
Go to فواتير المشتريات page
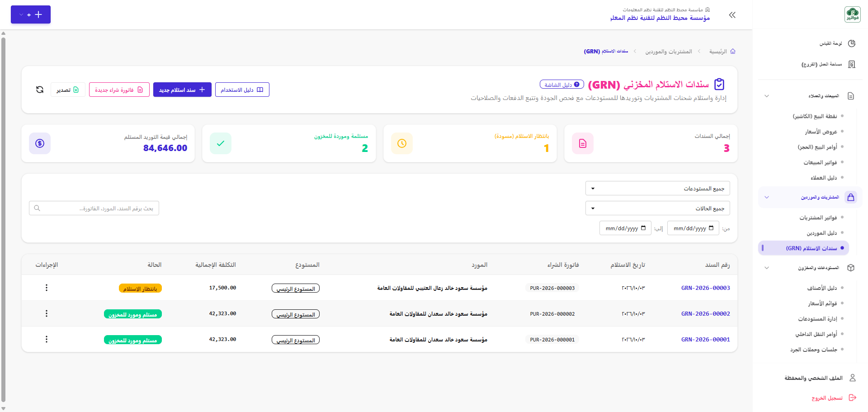click(x=818, y=218)
